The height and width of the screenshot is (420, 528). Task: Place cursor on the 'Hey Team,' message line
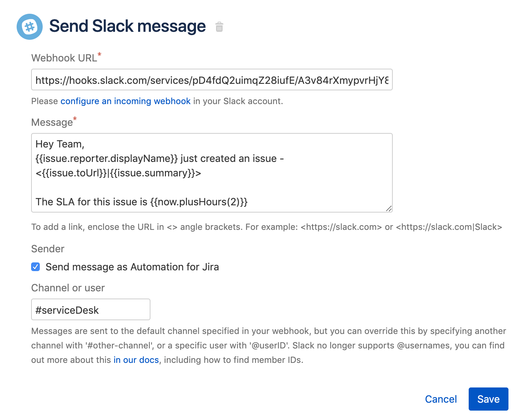point(60,144)
